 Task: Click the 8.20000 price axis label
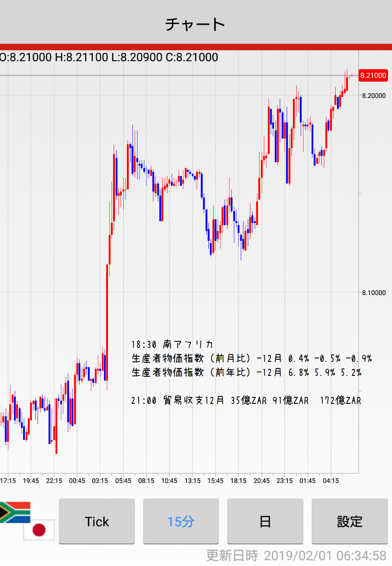pyautogui.click(x=374, y=95)
